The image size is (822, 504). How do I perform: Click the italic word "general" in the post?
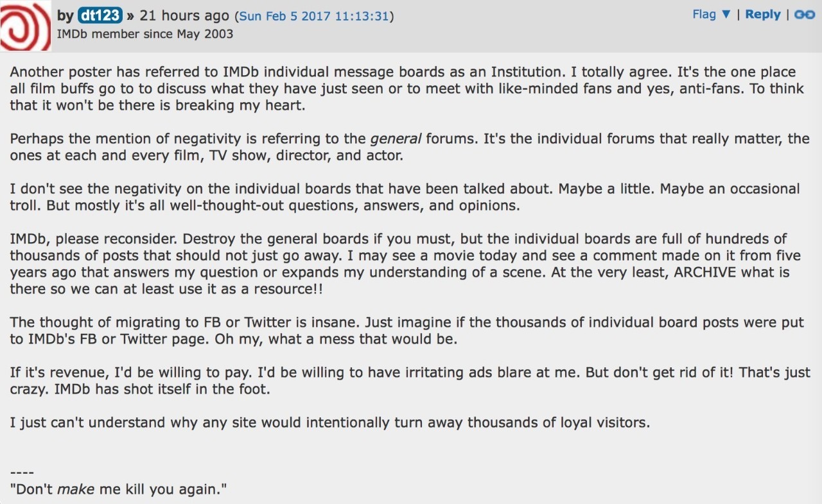[396, 138]
